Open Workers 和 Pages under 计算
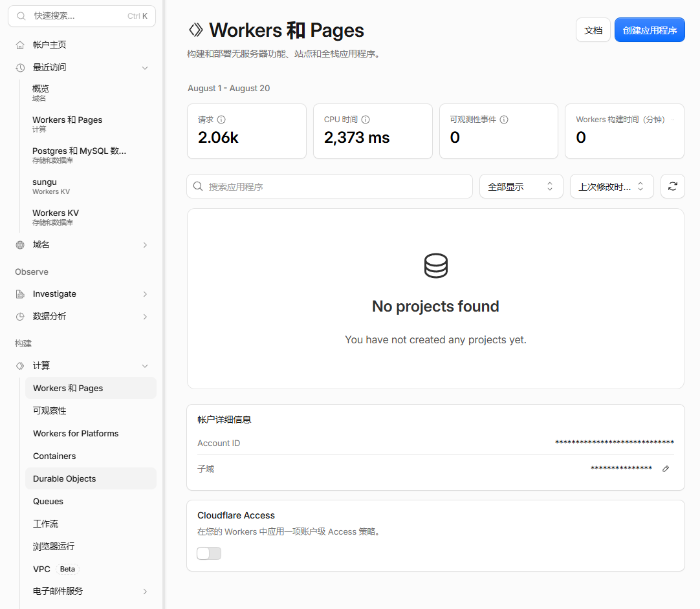 (91, 388)
